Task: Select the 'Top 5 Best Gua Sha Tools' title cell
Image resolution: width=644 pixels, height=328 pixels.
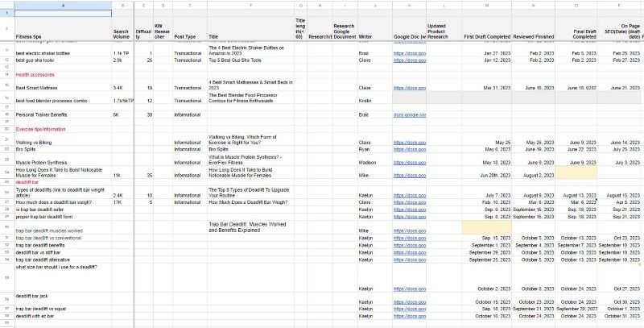Action: [250, 60]
